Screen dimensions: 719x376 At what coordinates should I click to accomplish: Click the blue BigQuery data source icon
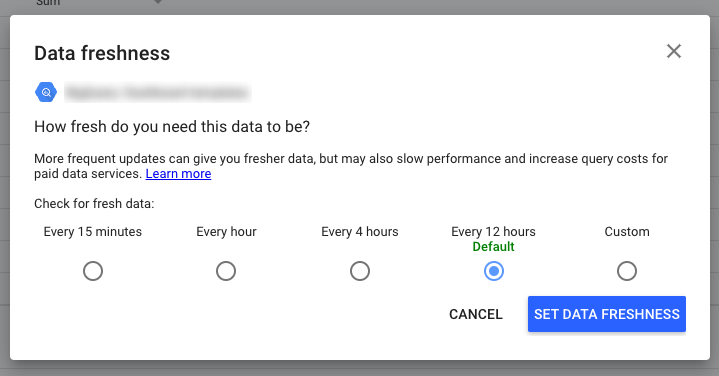point(46,92)
